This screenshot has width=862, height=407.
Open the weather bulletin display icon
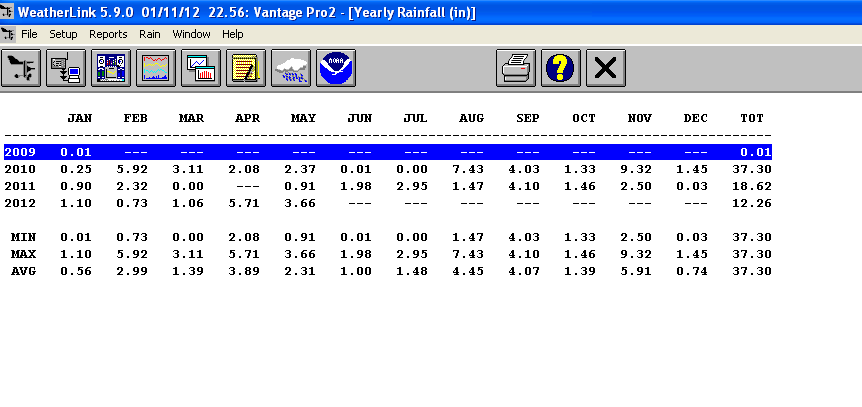[x=111, y=68]
